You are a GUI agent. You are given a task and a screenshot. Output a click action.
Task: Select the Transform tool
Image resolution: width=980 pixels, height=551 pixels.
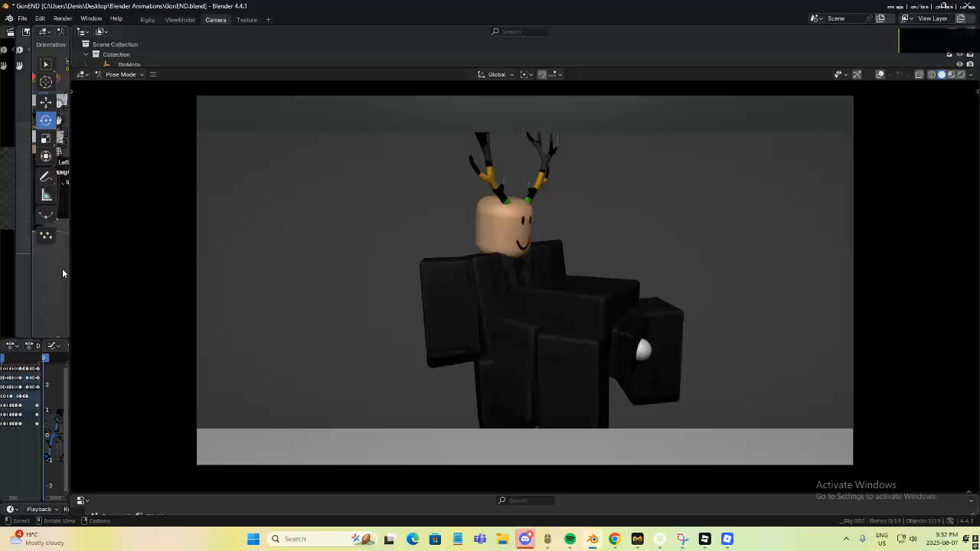[46, 156]
